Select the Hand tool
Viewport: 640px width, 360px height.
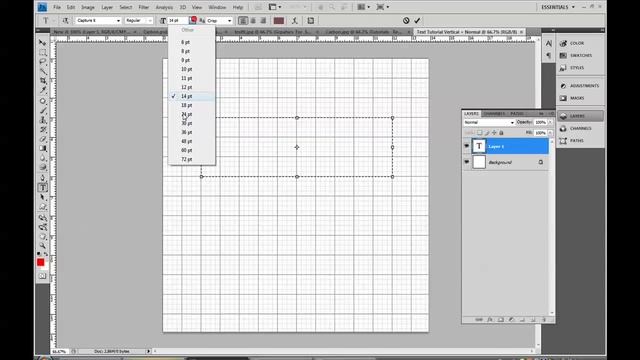pyautogui.click(x=42, y=236)
